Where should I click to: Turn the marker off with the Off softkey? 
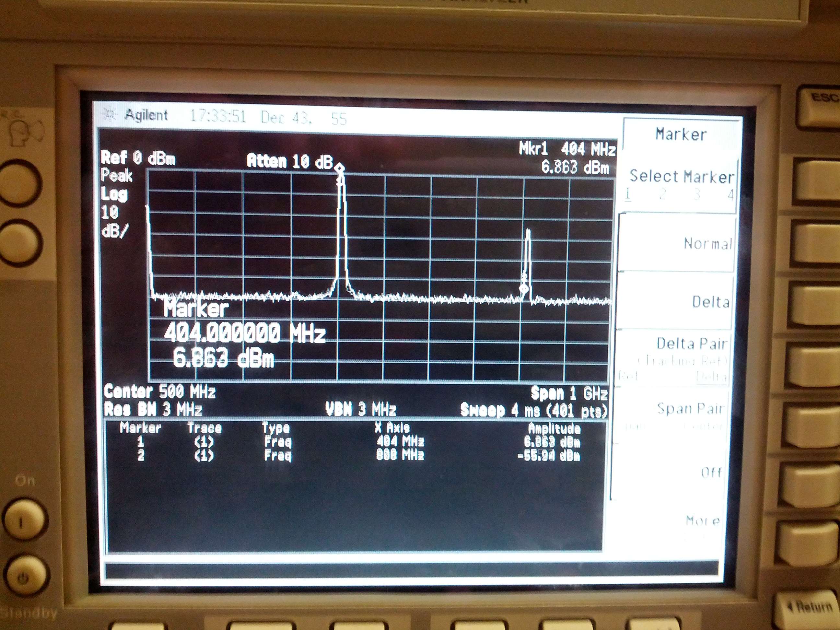pos(711,472)
